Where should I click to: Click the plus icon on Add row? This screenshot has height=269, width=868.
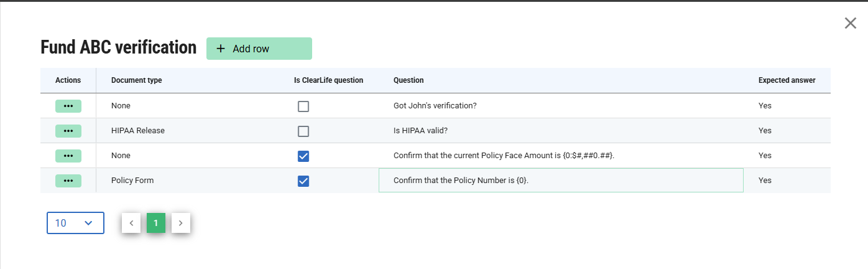(220, 49)
